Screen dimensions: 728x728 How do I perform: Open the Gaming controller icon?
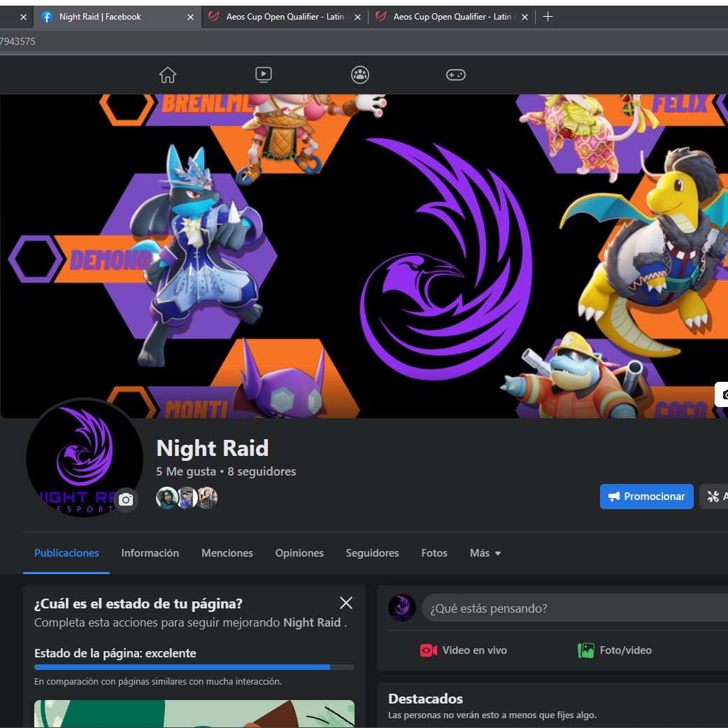pos(455,75)
